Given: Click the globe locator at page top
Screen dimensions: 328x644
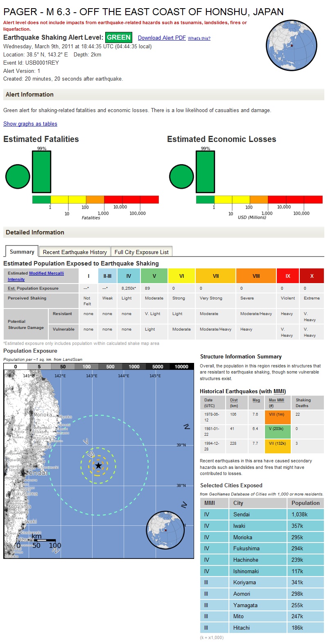Looking at the screenshot, I should click(292, 45).
